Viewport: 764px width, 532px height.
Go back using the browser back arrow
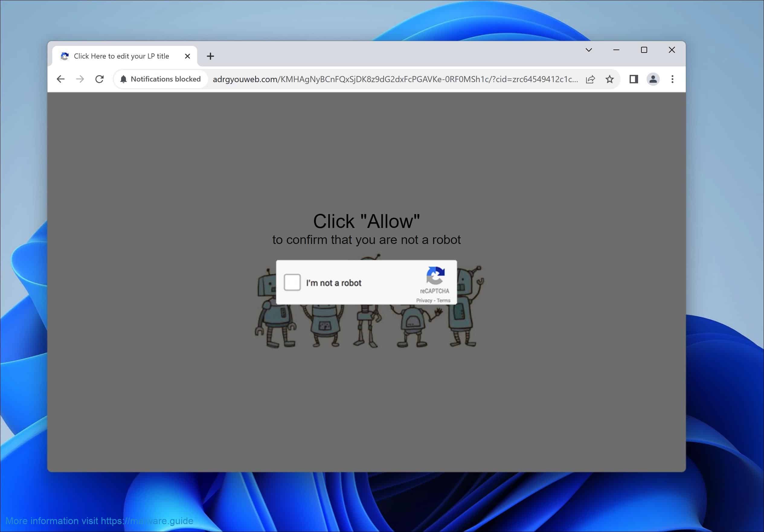61,79
